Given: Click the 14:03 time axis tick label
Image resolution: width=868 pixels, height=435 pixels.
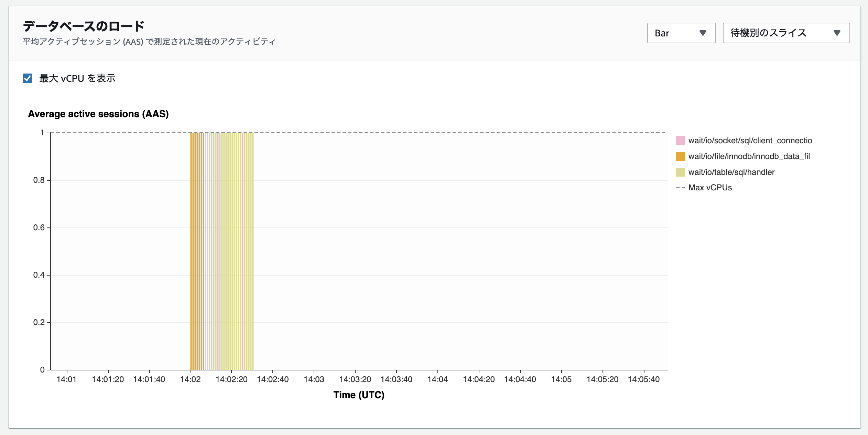Looking at the screenshot, I should click(x=314, y=379).
